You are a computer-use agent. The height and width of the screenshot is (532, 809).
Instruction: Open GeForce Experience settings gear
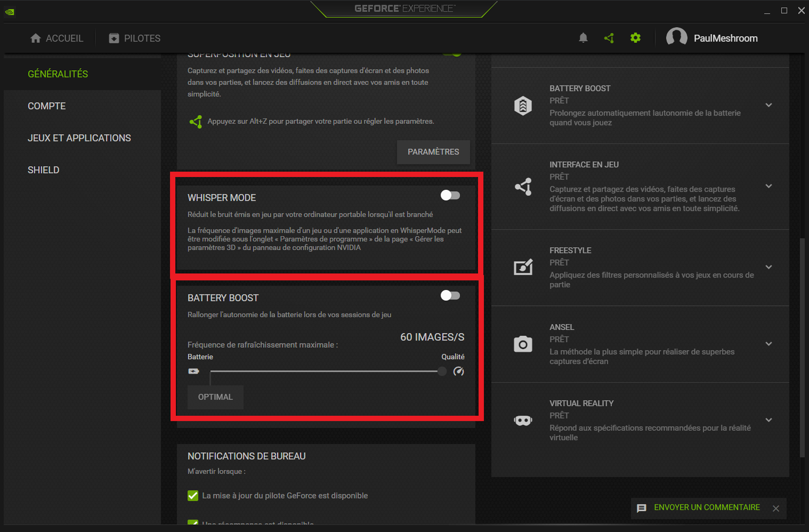(x=635, y=38)
